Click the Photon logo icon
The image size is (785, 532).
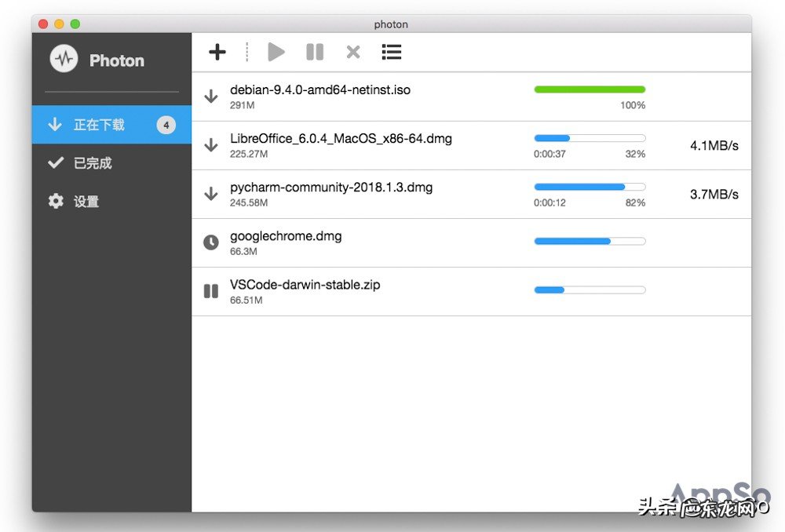(x=64, y=59)
